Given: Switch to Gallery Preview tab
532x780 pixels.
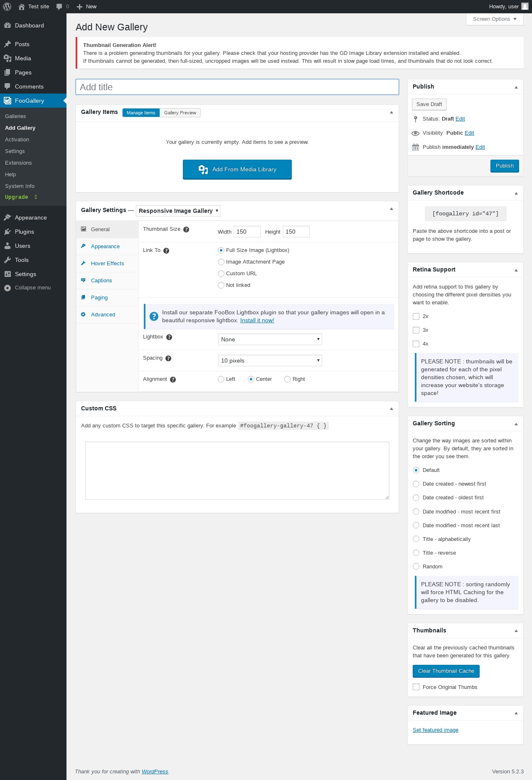Looking at the screenshot, I should coord(180,113).
